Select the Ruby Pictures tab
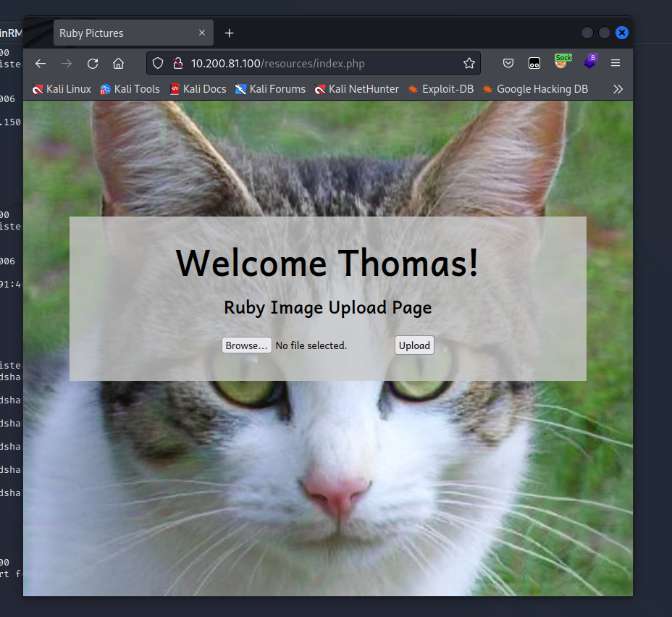 [x=133, y=33]
